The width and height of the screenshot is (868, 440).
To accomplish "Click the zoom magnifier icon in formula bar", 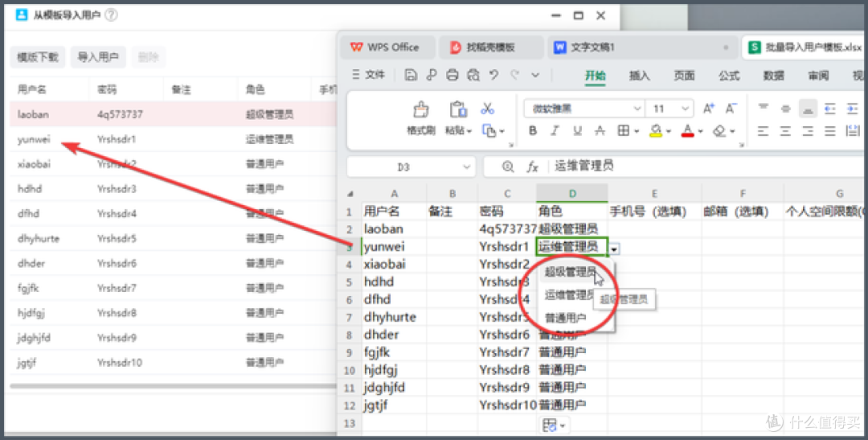I will click(508, 167).
